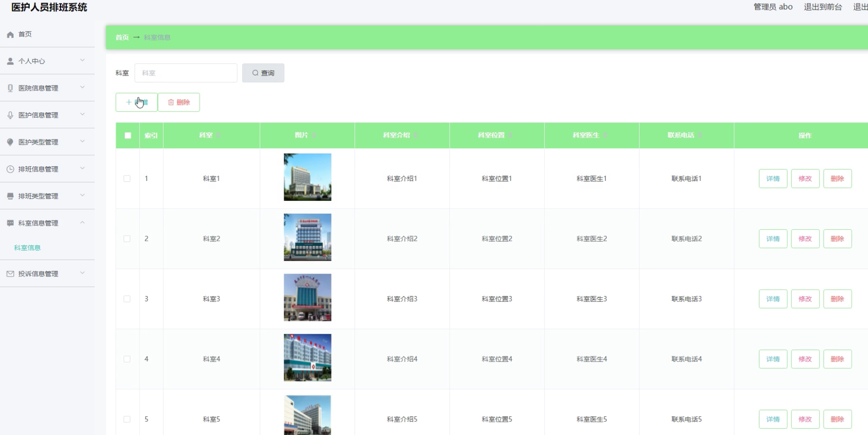The image size is (868, 435).
Task: Click the microphone icon beside 医护信息管理
Action: point(10,115)
